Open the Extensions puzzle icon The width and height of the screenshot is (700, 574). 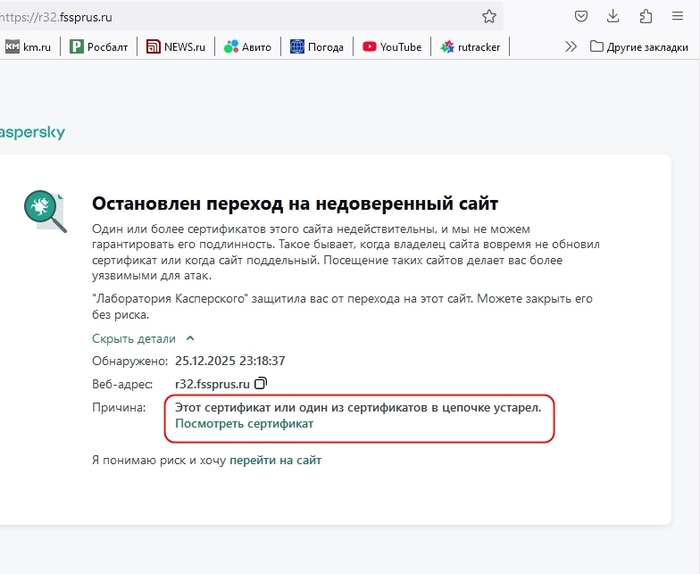click(x=646, y=17)
